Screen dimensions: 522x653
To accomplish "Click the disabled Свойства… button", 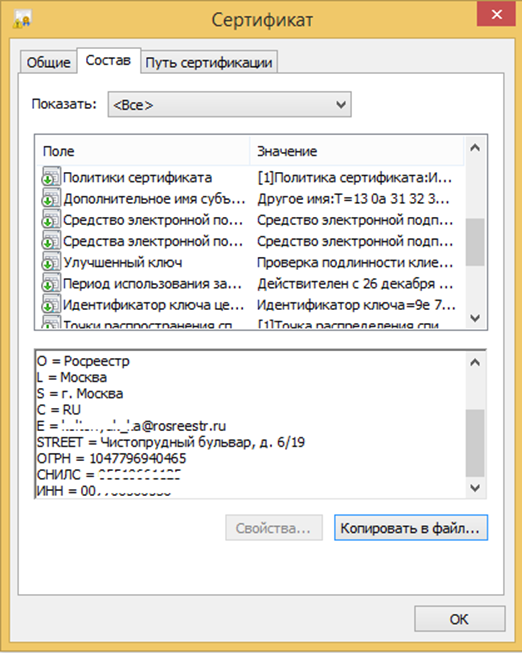I will pos(274,528).
